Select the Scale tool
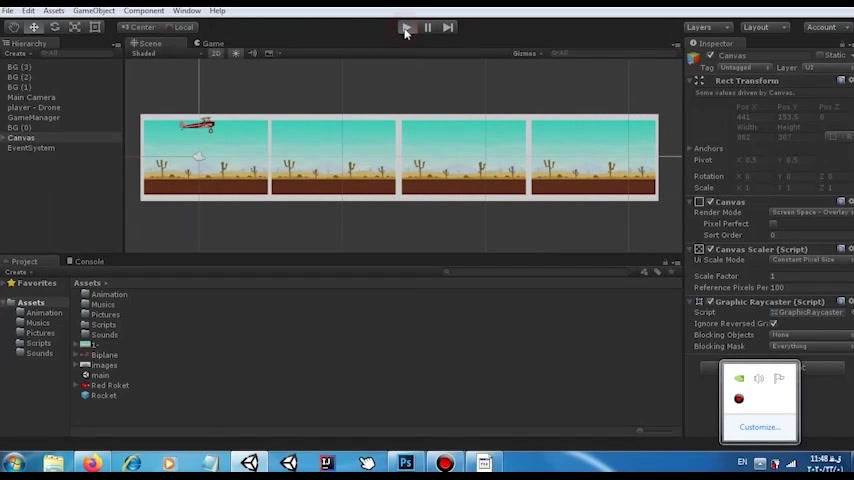The height and width of the screenshot is (480, 854). tap(75, 27)
